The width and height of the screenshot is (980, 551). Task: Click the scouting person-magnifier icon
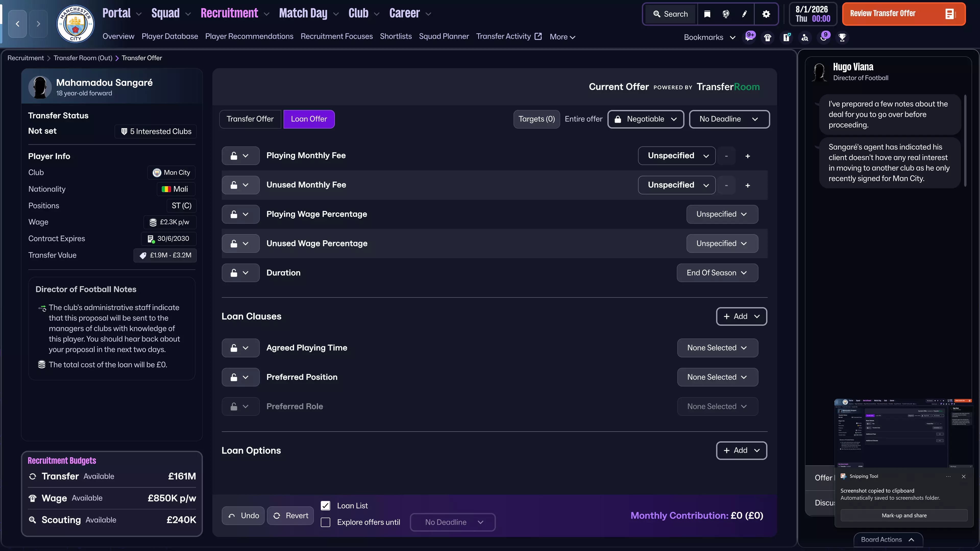[805, 37]
